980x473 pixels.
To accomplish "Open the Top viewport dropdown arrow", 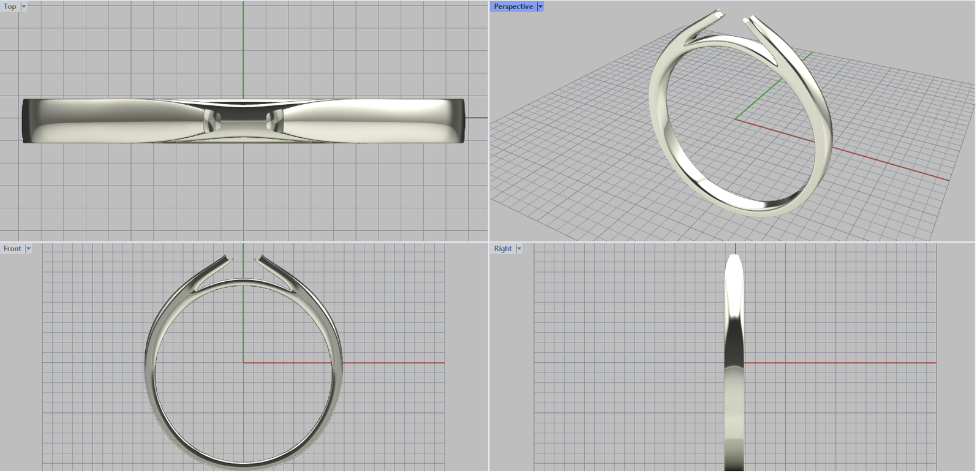I will (x=24, y=7).
